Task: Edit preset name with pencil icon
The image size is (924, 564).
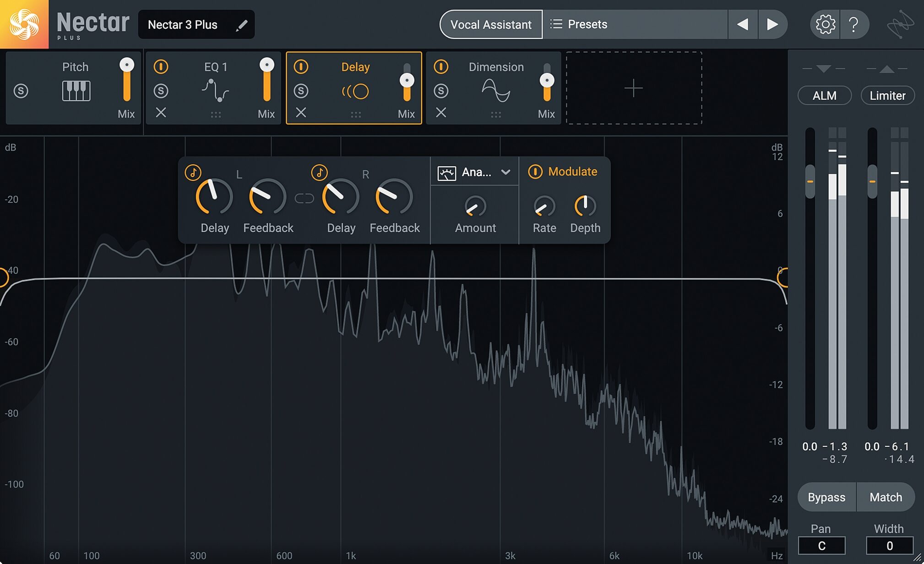Action: pos(241,25)
